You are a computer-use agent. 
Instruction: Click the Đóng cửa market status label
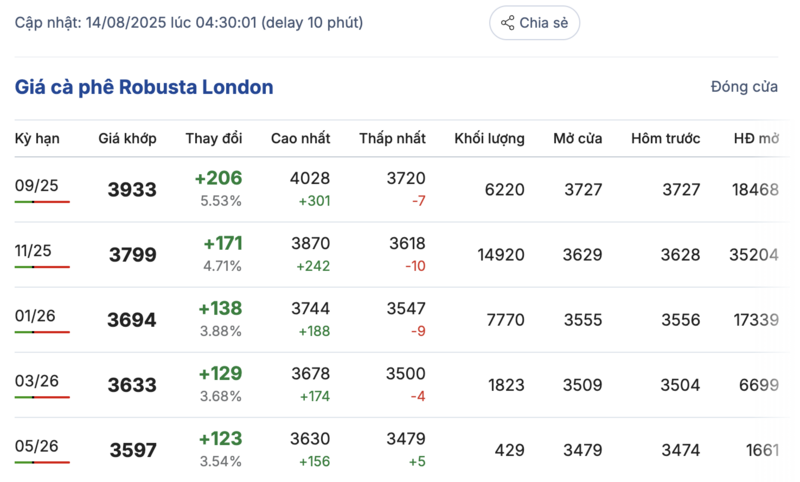coord(744,87)
